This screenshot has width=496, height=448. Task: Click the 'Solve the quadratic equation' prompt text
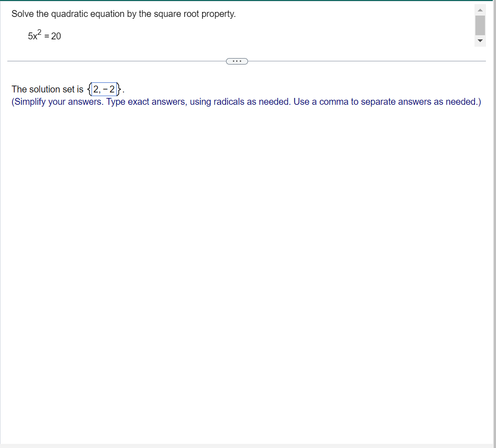tap(124, 14)
